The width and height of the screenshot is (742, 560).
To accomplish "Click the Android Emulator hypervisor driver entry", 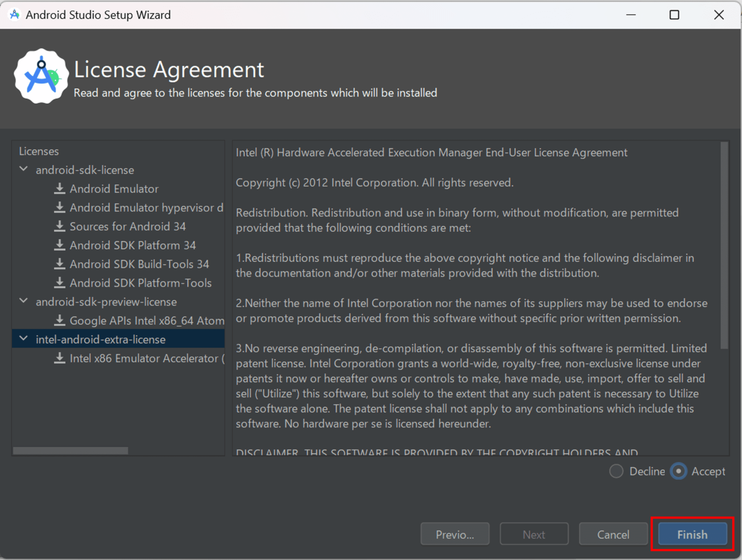I will [x=145, y=207].
